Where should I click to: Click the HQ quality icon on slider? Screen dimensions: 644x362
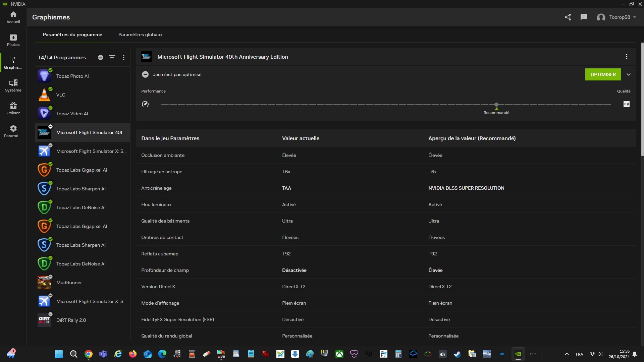point(626,104)
